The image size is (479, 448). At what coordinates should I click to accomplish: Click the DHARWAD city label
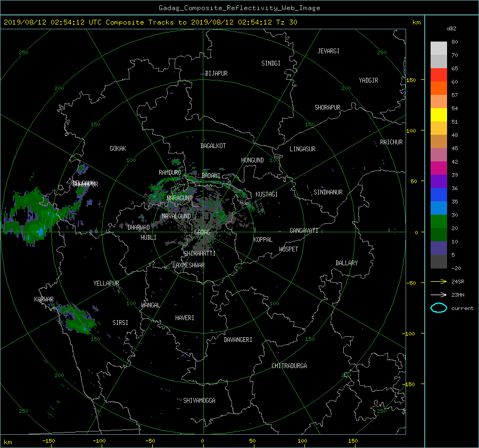[x=139, y=227]
